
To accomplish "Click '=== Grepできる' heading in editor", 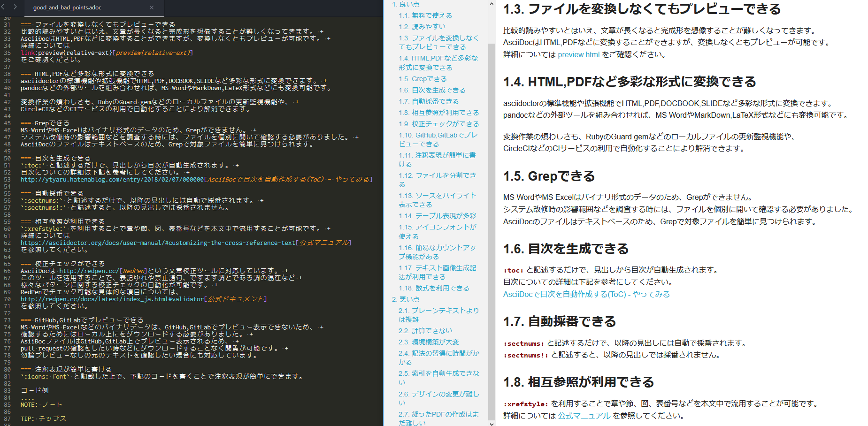I will [x=45, y=123].
